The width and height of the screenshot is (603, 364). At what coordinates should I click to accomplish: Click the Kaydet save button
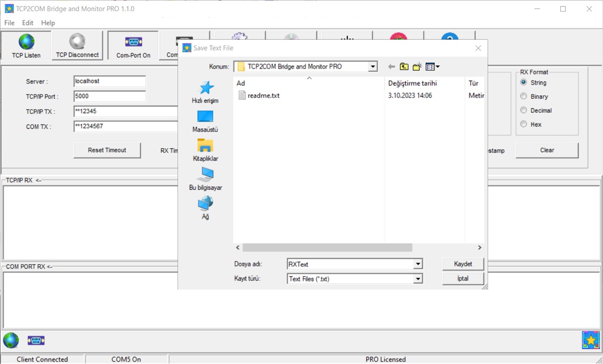463,264
